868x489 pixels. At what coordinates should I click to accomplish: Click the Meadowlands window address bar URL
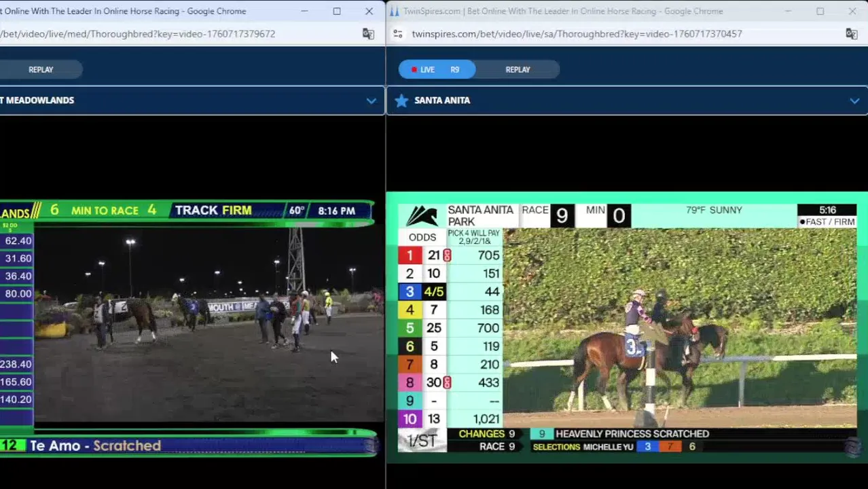pos(137,34)
